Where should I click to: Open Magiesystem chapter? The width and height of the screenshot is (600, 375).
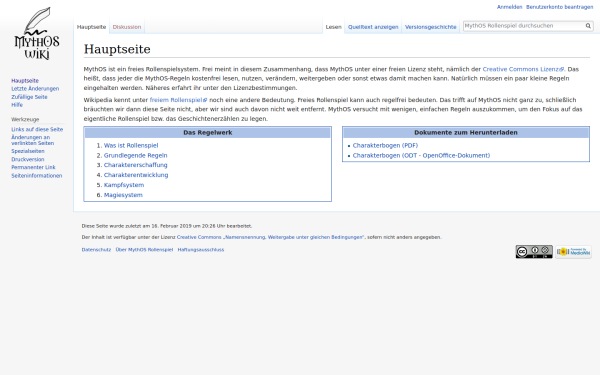point(123,195)
